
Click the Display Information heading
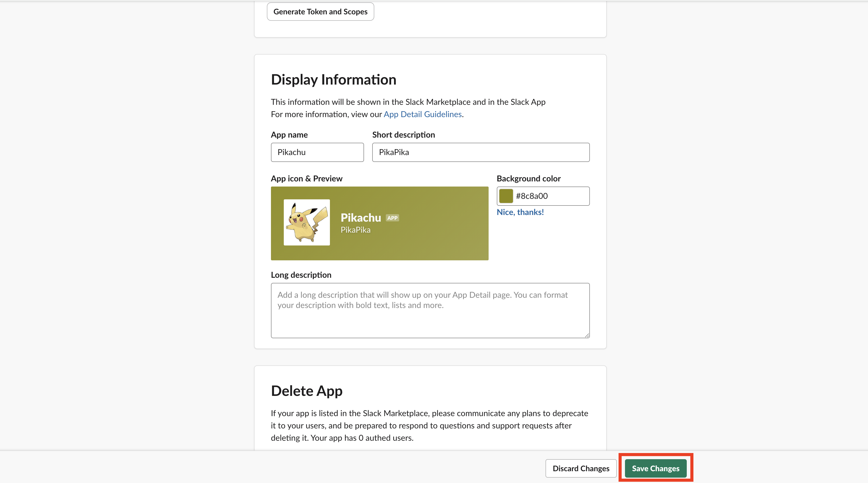coord(334,80)
